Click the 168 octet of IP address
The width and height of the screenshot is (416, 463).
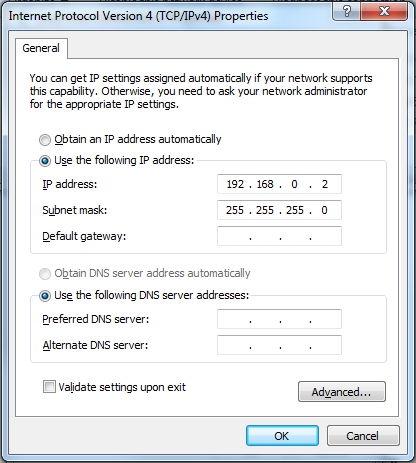click(x=265, y=184)
